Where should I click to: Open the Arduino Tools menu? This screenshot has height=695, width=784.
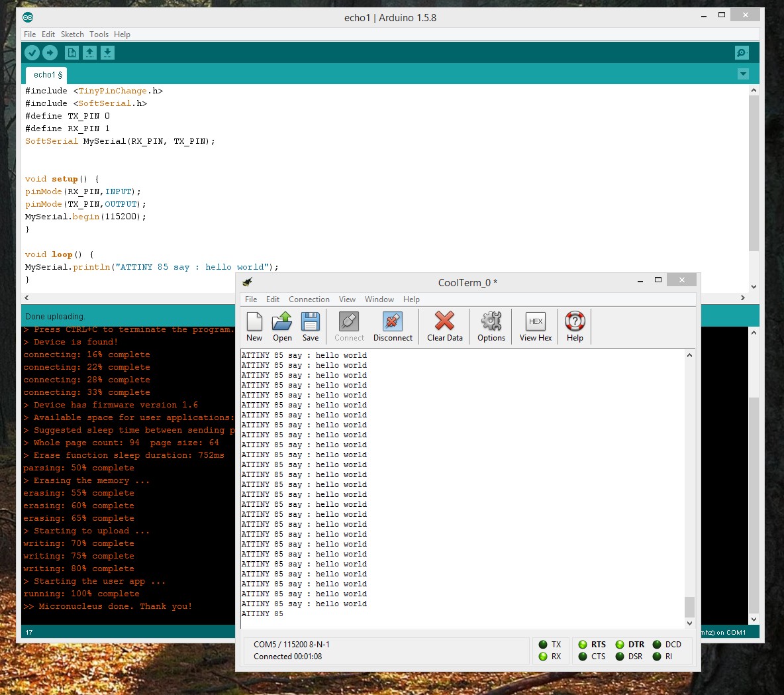click(x=99, y=34)
